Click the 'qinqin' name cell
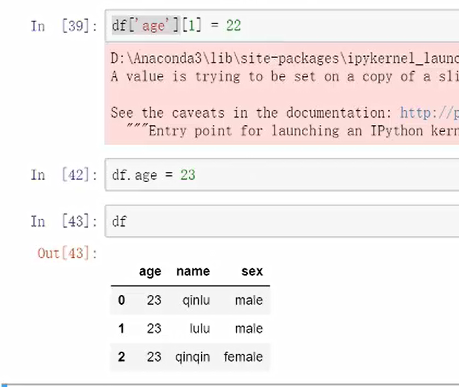The width and height of the screenshot is (459, 387). pyautogui.click(x=193, y=358)
